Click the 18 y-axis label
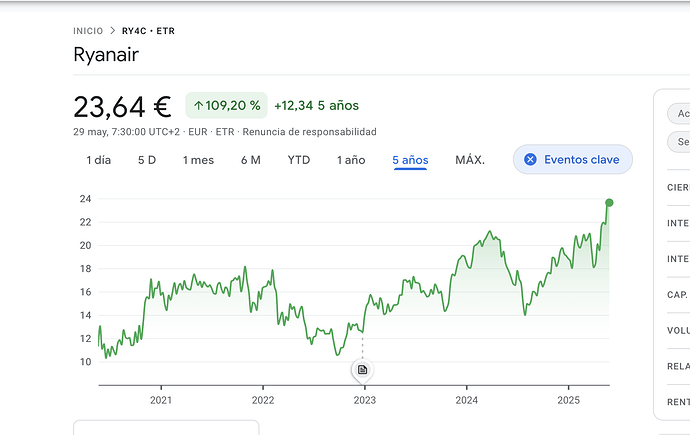 [x=85, y=269]
